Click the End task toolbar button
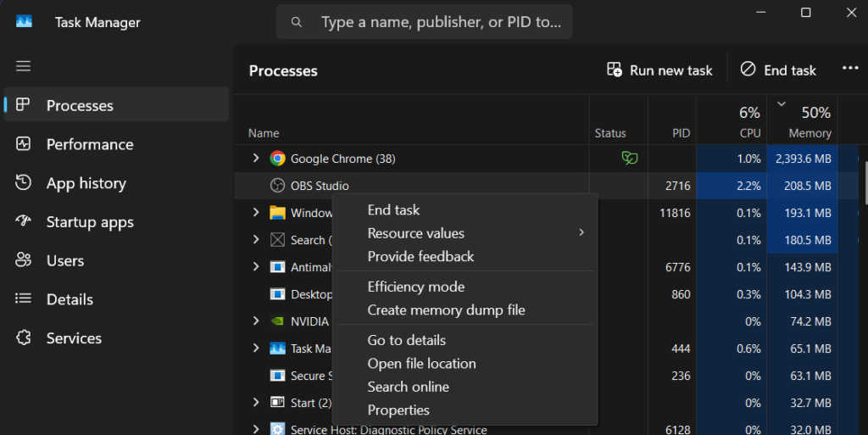This screenshot has height=435, width=868. pyautogui.click(x=778, y=70)
